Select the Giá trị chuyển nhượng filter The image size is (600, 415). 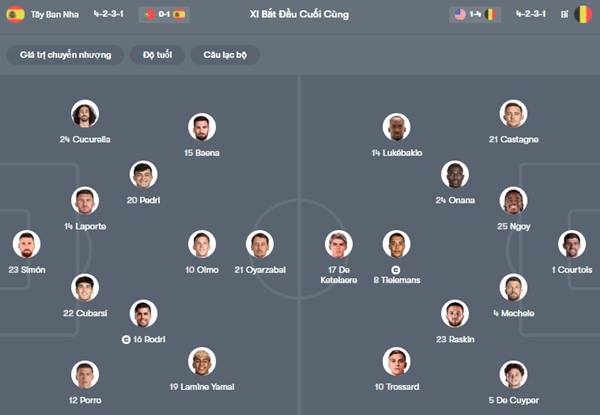pos(65,55)
